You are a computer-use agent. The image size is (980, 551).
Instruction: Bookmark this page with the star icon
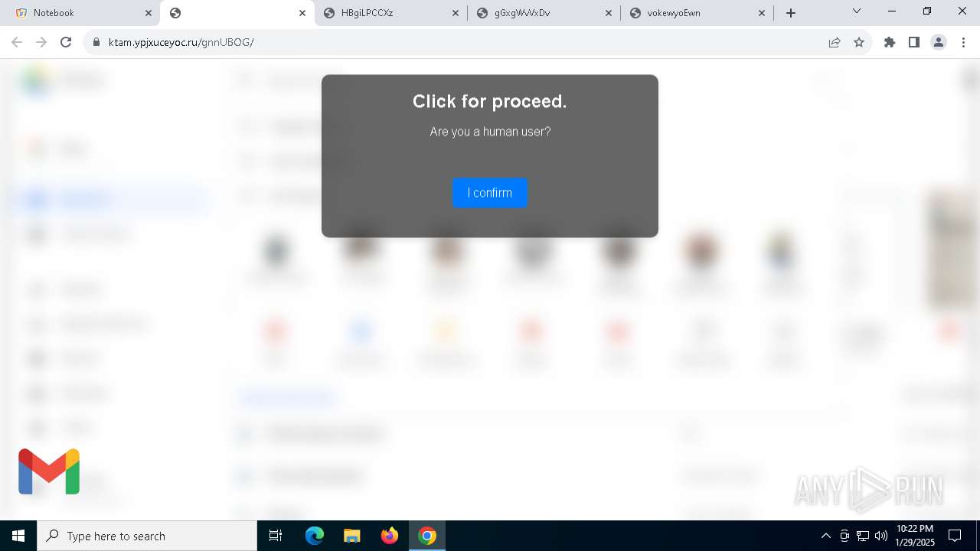pos(859,42)
